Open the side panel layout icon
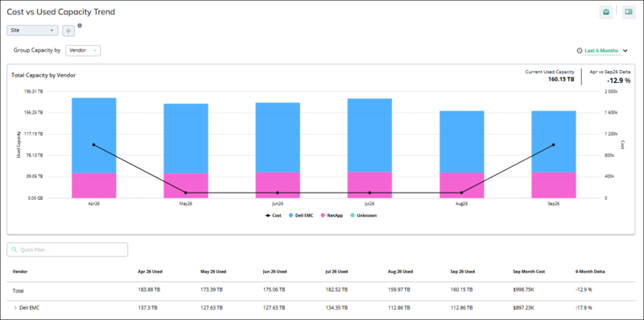The height and width of the screenshot is (320, 644). click(629, 12)
